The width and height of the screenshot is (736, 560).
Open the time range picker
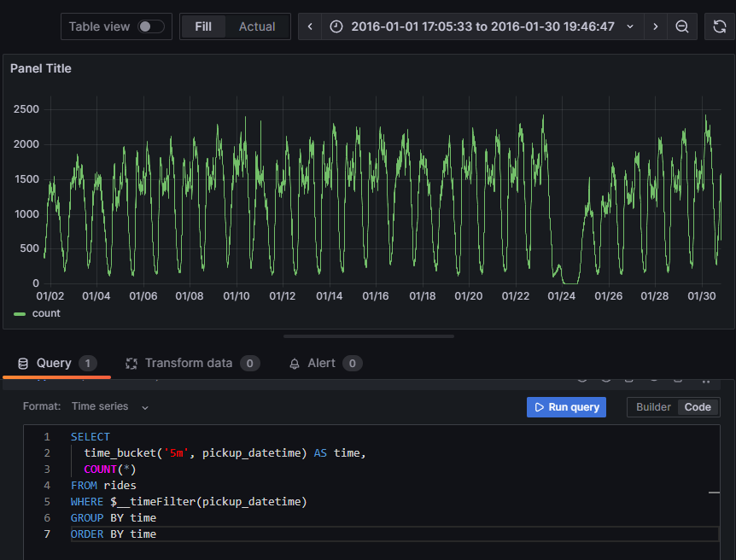(x=482, y=26)
